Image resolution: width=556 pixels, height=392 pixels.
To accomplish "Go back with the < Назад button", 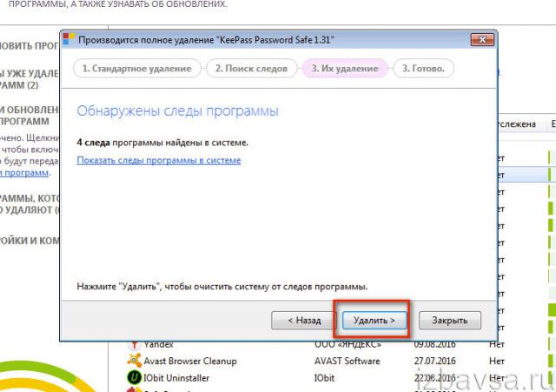I will [x=304, y=320].
